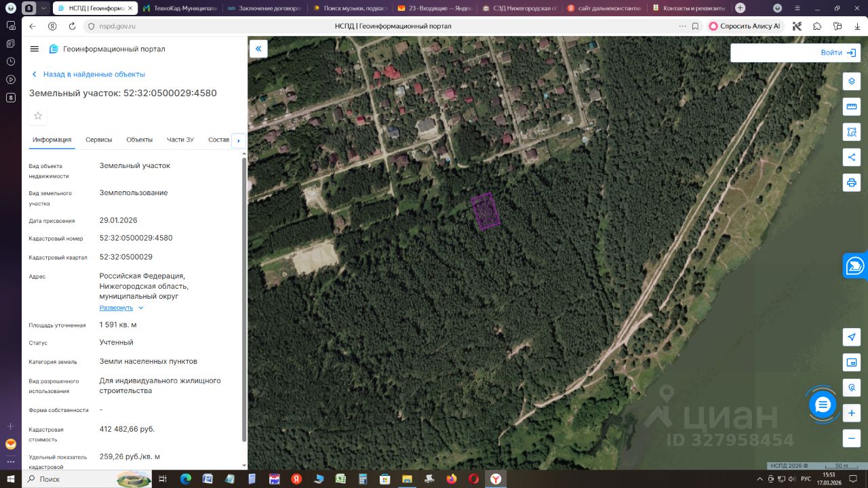This screenshot has width=868, height=488.
Task: Click the info panel vertical scrollbar
Action: click(244, 298)
